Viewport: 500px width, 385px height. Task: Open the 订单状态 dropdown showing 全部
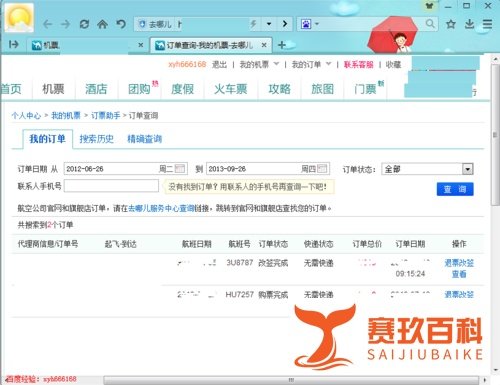coord(427,169)
